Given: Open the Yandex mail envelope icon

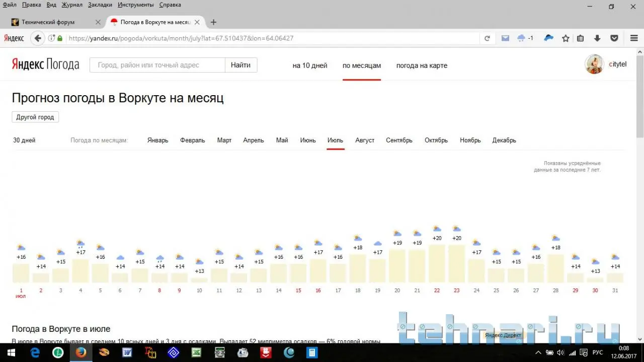Looking at the screenshot, I should point(505,38).
